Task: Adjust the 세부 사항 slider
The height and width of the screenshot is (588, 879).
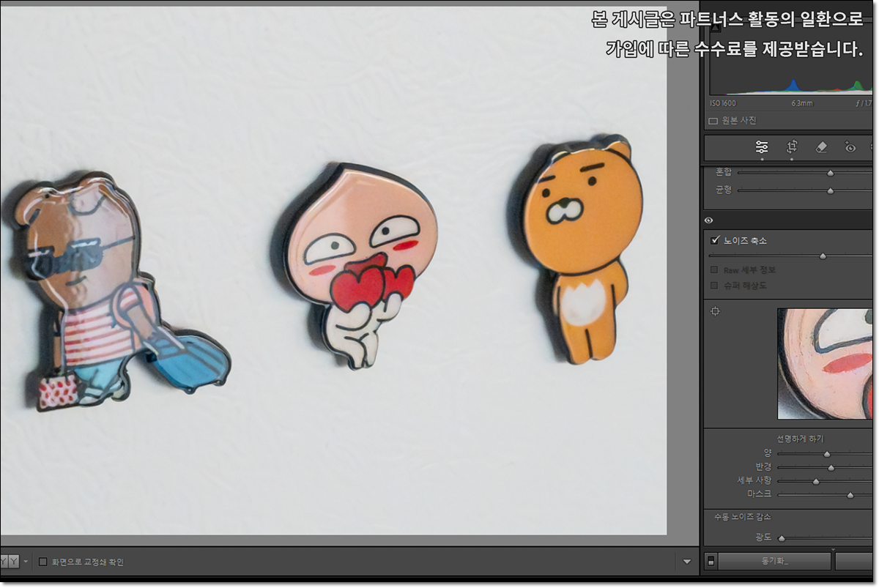Action: 816,481
